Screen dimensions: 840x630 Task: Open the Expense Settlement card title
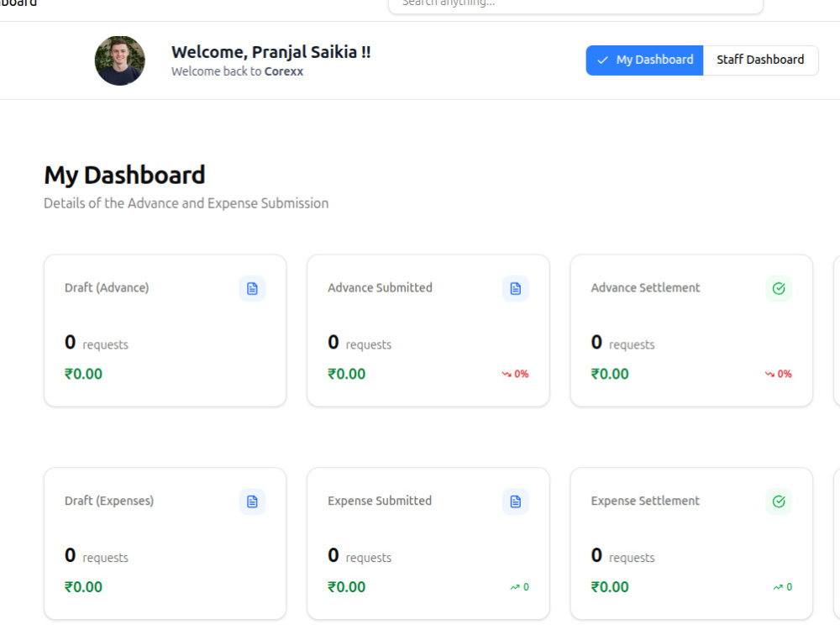(x=645, y=501)
